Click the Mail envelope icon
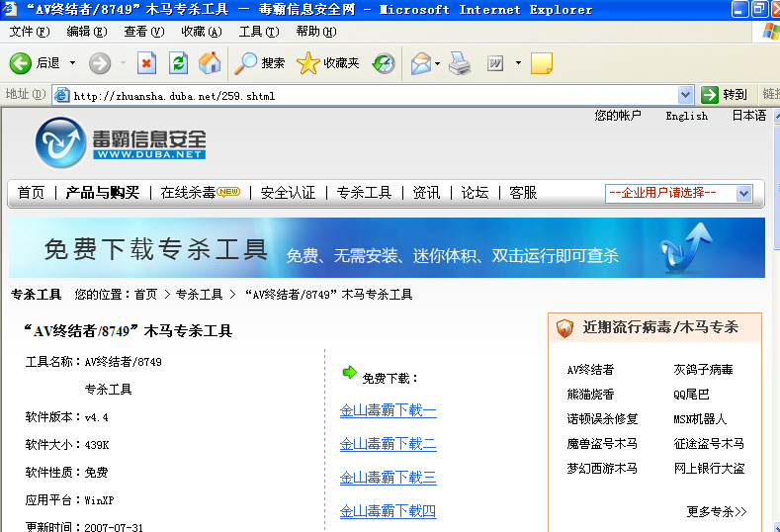 (421, 63)
